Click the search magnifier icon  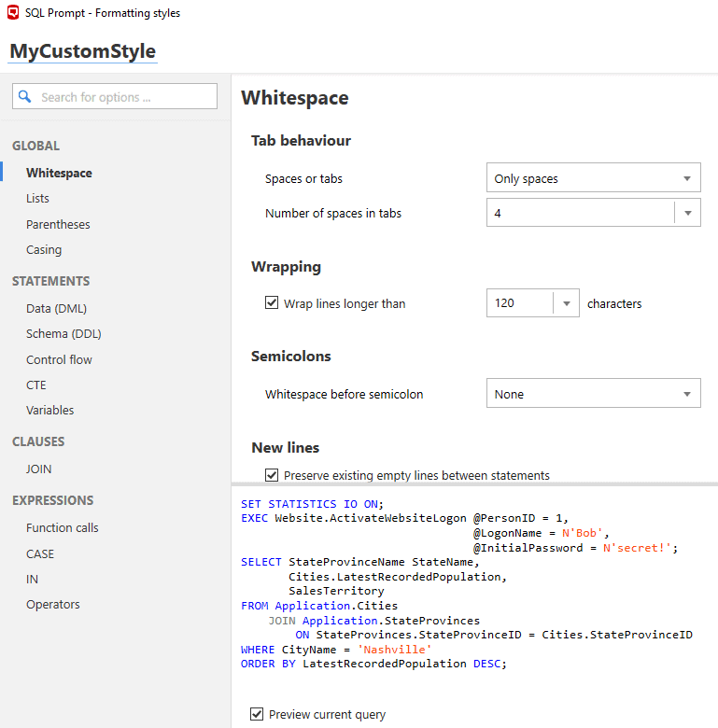tap(24, 96)
